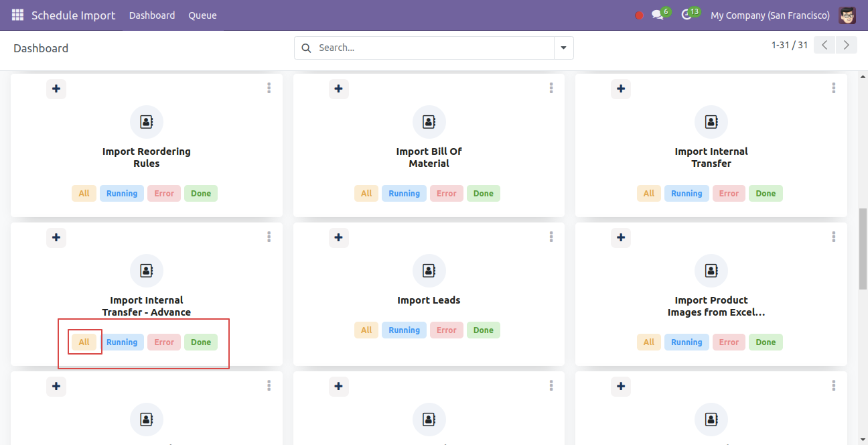Click plus button on Import Leads card

coord(339,237)
